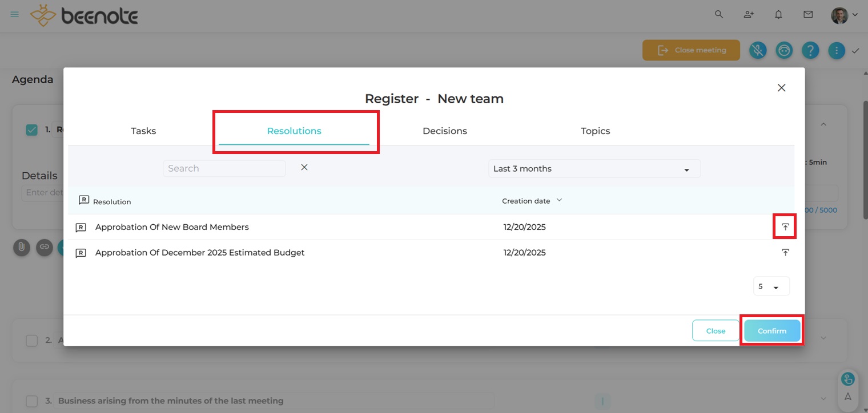Click into the resolution Search field
This screenshot has width=868, height=413.
tap(224, 168)
